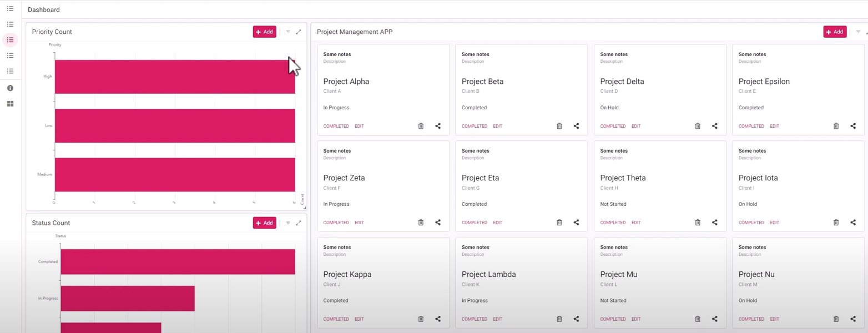Share the Project Theta card
Viewport: 868px width, 333px height.
pyautogui.click(x=715, y=223)
